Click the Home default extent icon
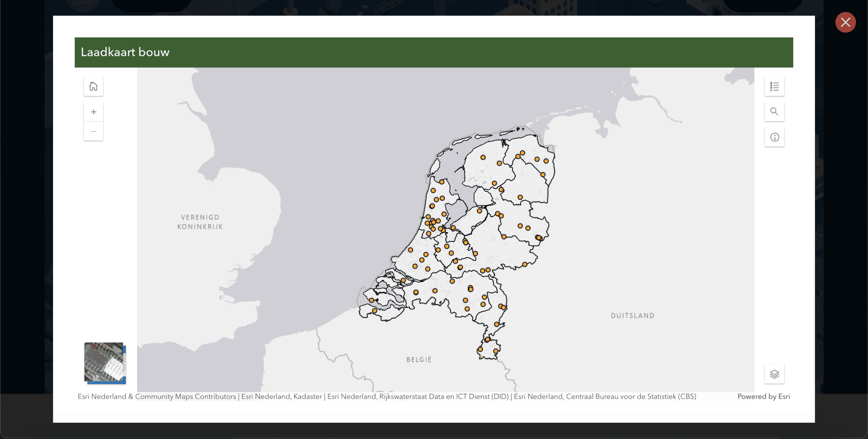Screen dimensions: 868x439 point(93,87)
